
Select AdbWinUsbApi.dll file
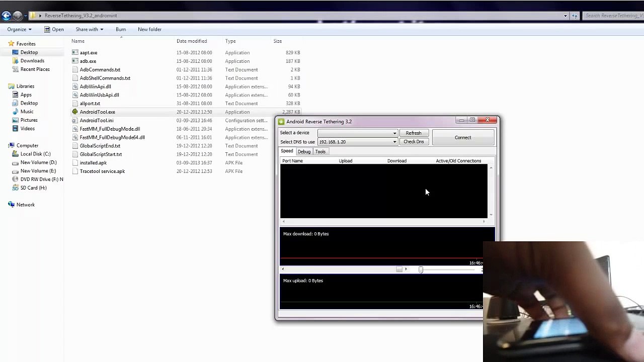click(x=99, y=95)
